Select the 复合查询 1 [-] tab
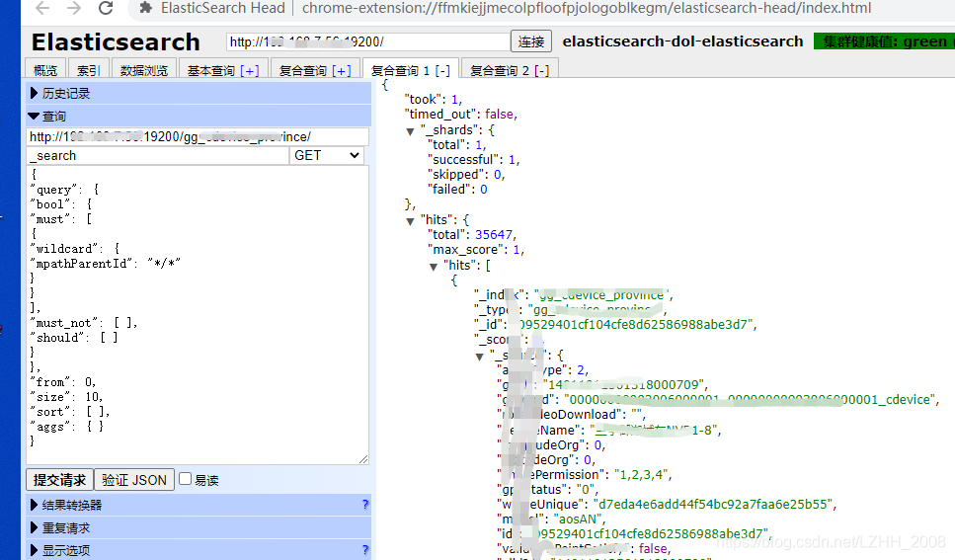Screen dimensions: 955x560 [411, 70]
